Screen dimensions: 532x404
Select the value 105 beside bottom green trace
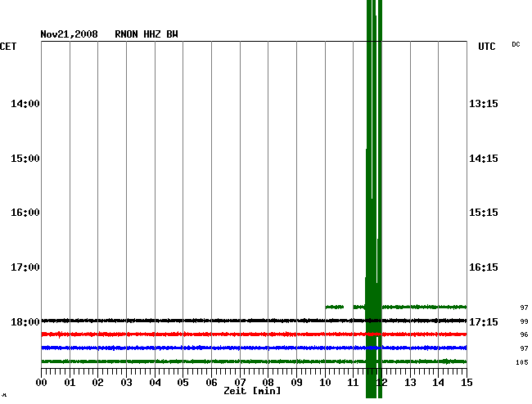(x=522, y=362)
